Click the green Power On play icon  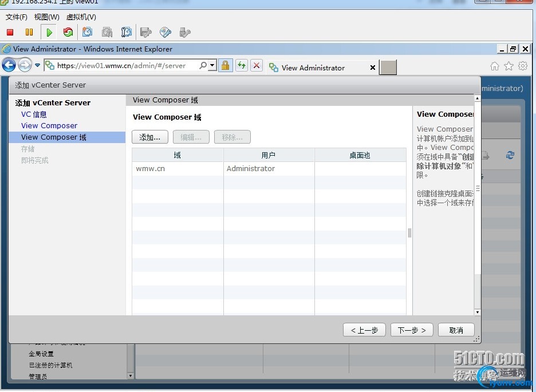[x=49, y=33]
